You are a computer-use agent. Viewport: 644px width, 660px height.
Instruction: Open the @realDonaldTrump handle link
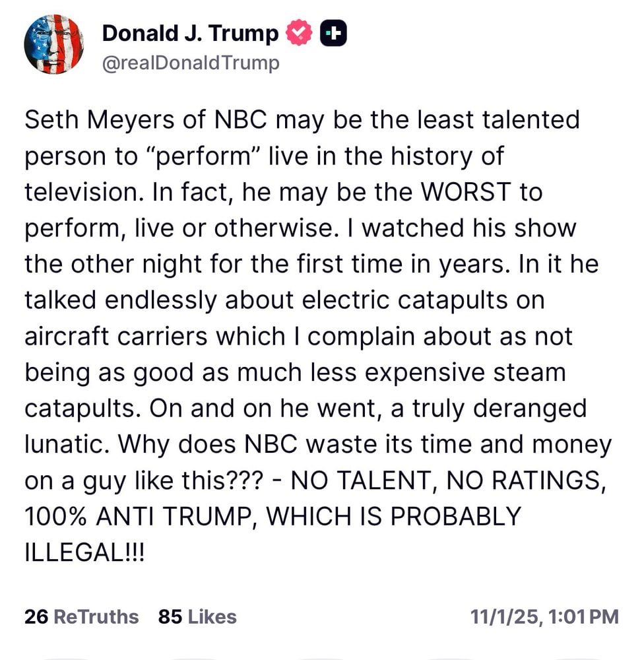point(191,63)
